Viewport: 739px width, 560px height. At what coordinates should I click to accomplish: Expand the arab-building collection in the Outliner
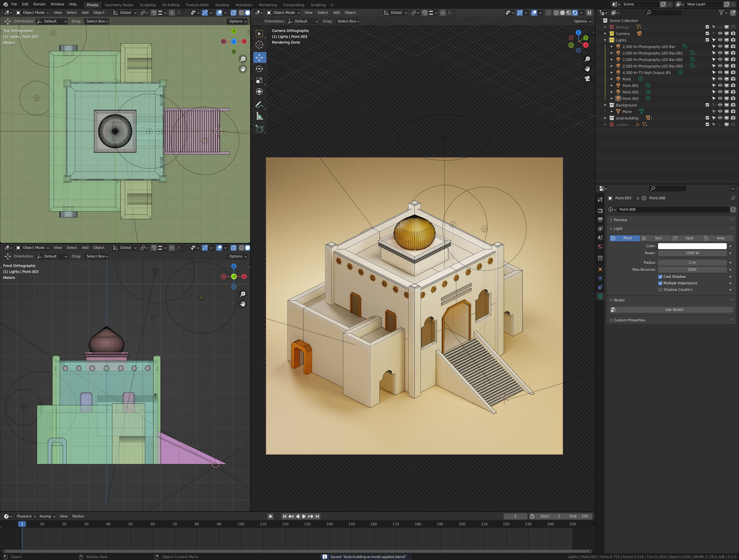tap(606, 118)
